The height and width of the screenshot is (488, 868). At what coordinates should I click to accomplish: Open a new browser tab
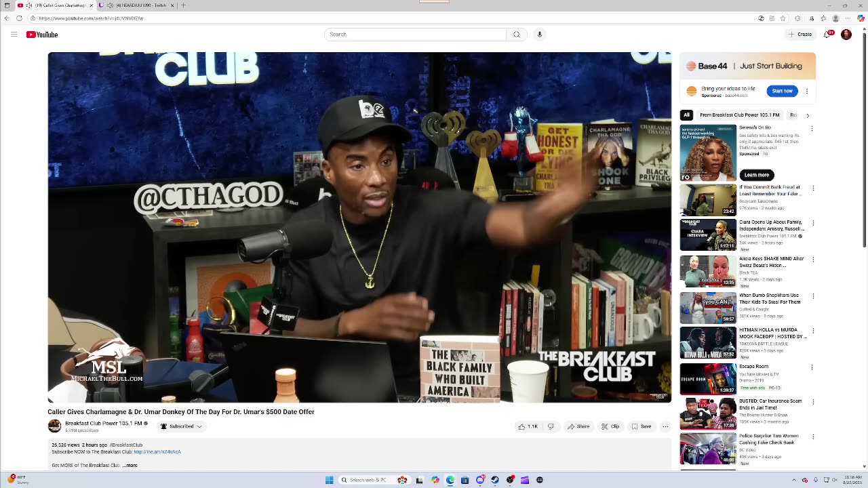(183, 5)
